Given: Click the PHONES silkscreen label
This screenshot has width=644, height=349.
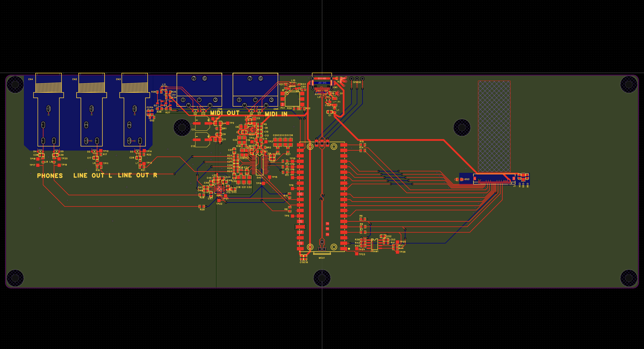Looking at the screenshot, I should 50,176.
